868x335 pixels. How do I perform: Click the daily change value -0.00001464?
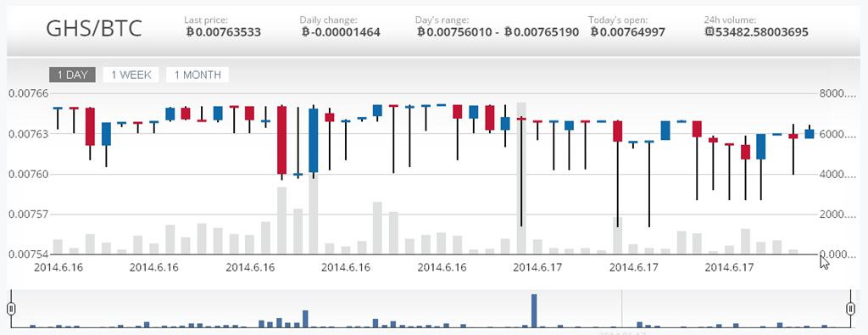341,32
